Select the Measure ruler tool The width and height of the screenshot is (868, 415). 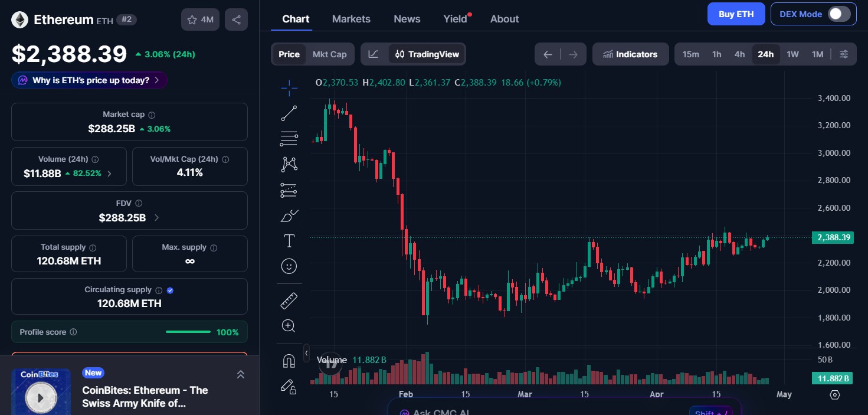pos(289,300)
